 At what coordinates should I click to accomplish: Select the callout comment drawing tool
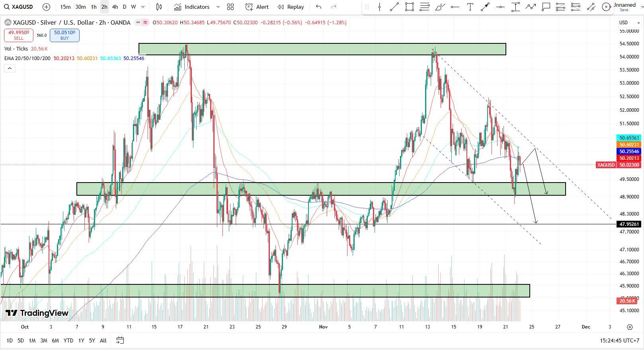coord(546,7)
